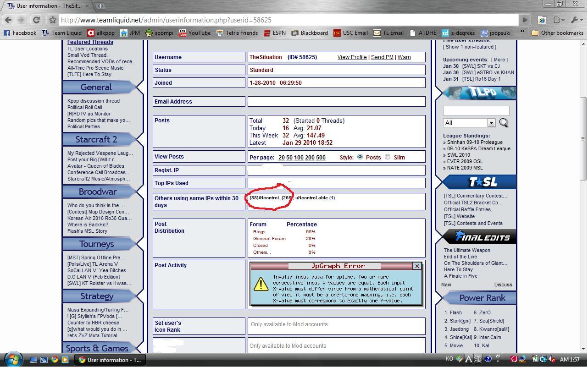This screenshot has height=367, width=588.
Task: Open the page control menu icon
Action: tap(558, 20)
